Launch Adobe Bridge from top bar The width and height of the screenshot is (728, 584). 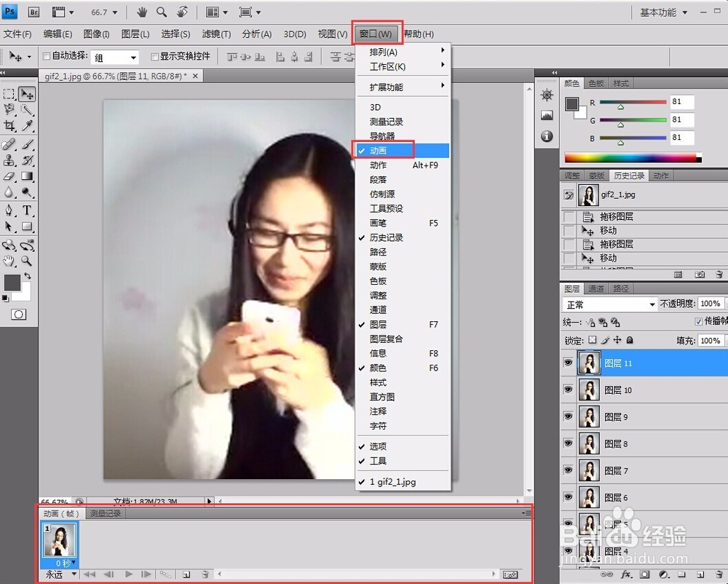[33, 12]
